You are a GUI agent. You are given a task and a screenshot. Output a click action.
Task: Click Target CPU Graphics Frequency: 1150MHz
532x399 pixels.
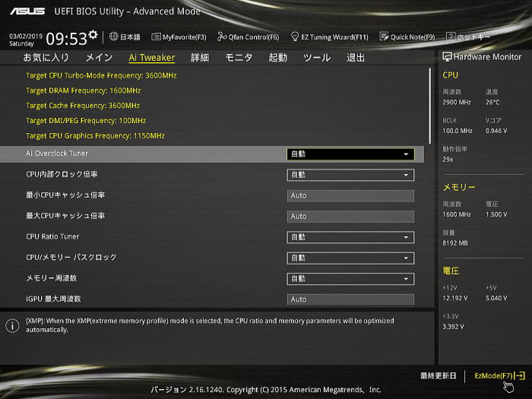point(95,136)
